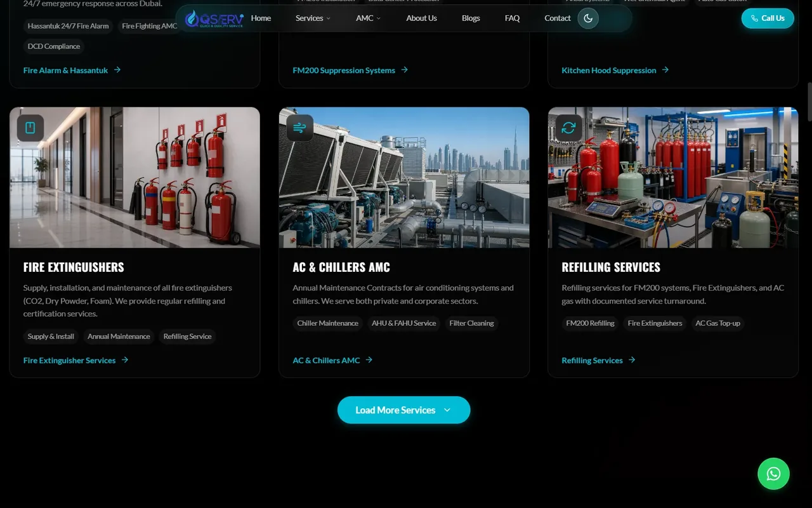Screen dimensions: 812x508
Task: Click the REFILLING SERVICES heading
Action: pos(611,267)
